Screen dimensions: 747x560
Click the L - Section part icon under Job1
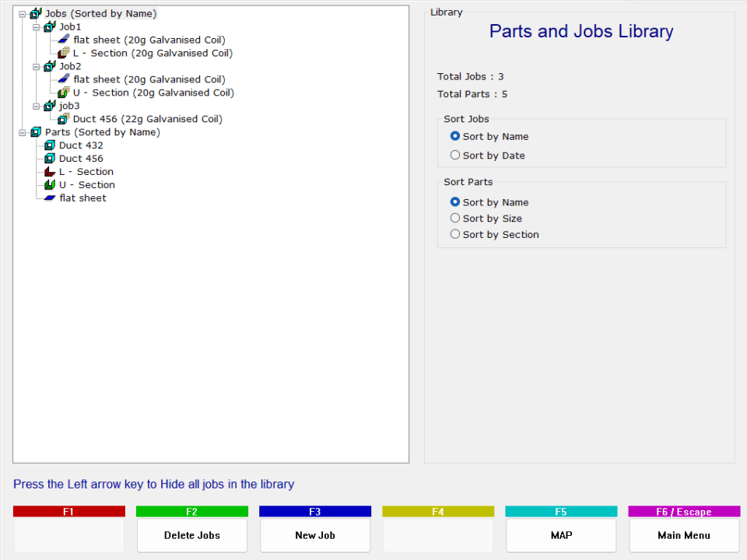pyautogui.click(x=65, y=53)
